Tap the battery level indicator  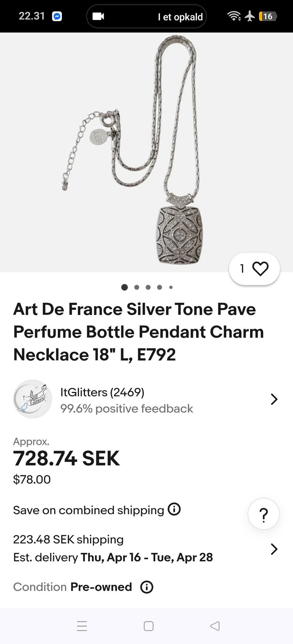click(x=268, y=16)
